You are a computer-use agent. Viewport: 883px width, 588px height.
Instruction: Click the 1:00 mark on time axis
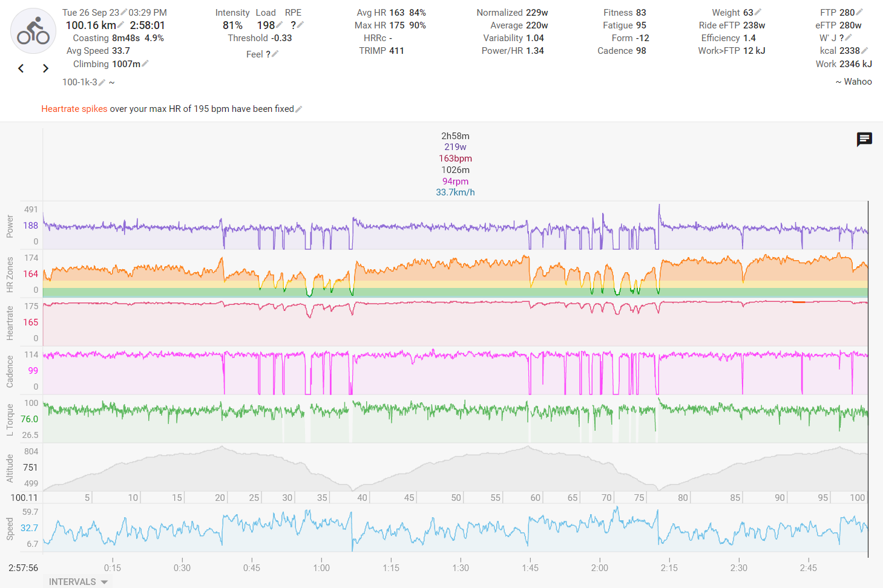(x=321, y=567)
